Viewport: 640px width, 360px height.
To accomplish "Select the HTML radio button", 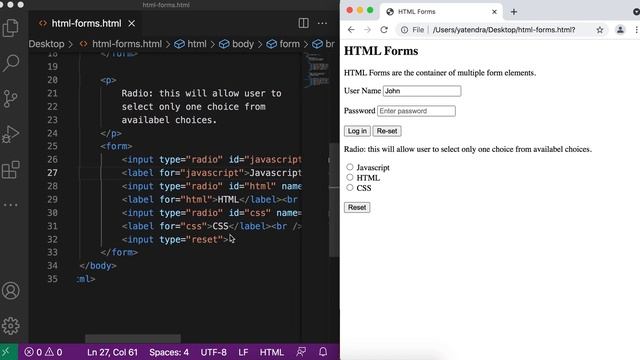I will coord(350,177).
